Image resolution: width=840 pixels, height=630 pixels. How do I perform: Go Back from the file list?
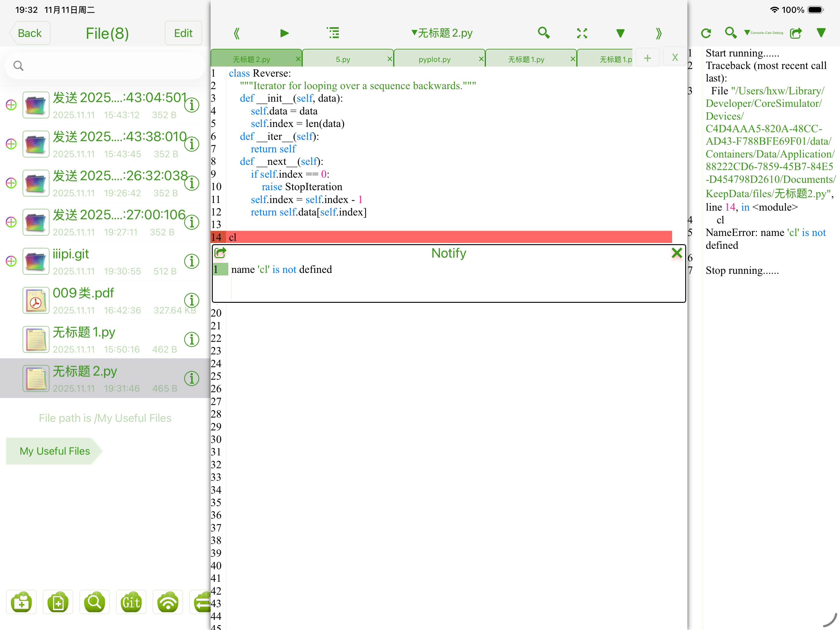point(30,33)
